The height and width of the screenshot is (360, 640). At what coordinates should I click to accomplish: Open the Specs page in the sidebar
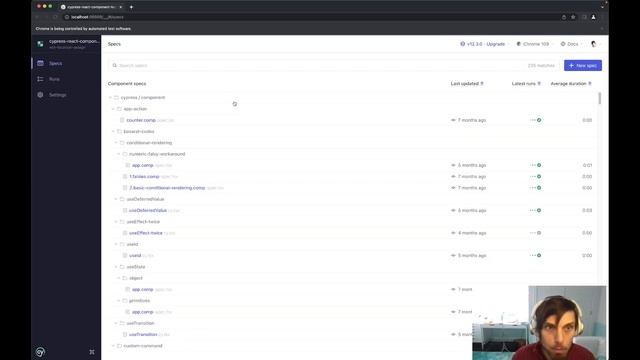click(56, 63)
